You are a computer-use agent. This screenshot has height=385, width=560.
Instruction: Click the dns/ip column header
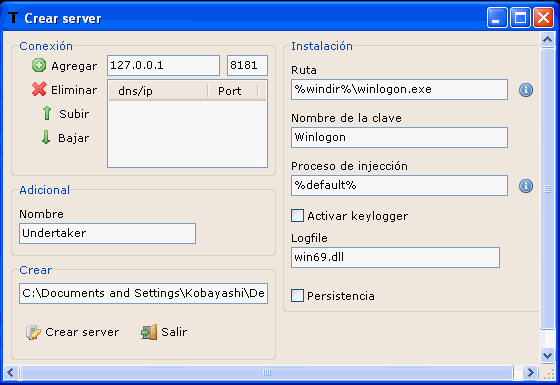[158, 91]
